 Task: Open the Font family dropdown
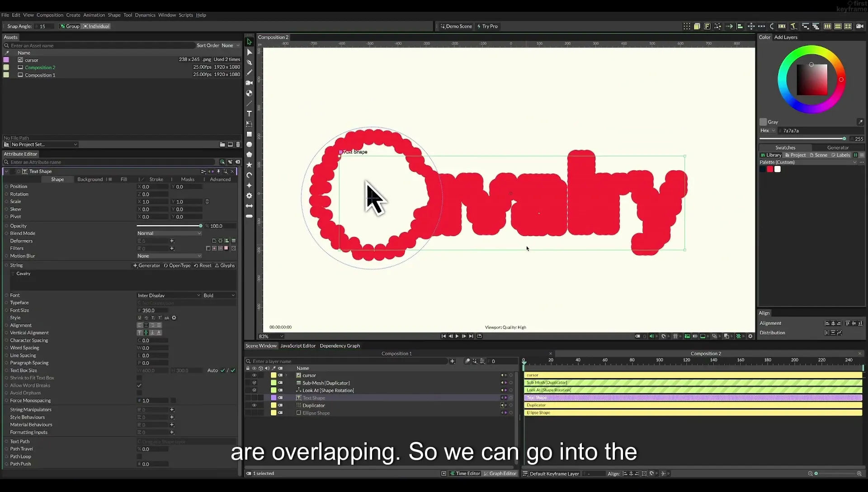coord(169,295)
